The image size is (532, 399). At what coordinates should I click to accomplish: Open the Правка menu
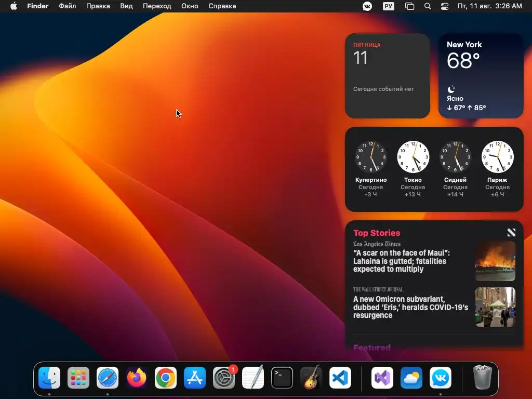(98, 6)
